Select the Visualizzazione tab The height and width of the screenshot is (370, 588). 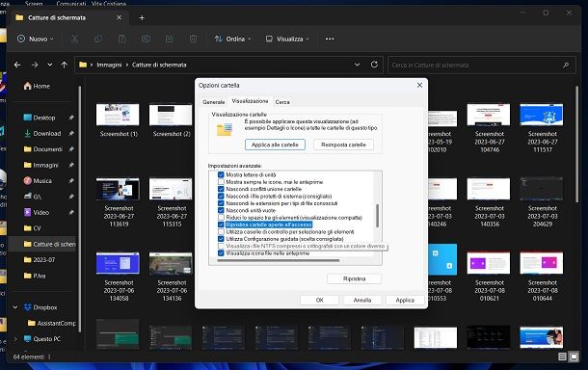coord(250,101)
